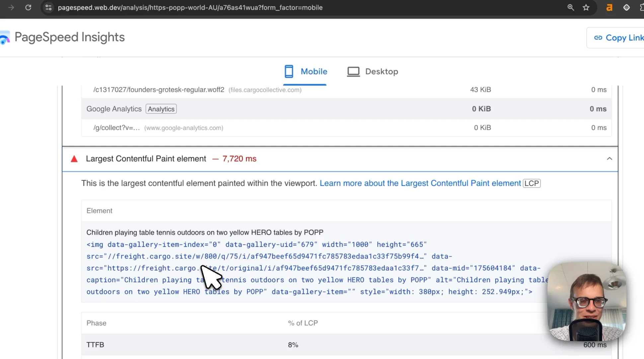The image size is (644, 359).
Task: Click the founders-grotesk-regular.woff2 resource row
Action: [347, 90]
